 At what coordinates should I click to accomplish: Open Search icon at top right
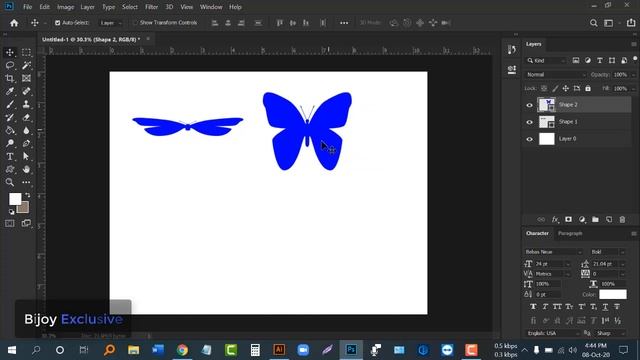click(x=593, y=23)
